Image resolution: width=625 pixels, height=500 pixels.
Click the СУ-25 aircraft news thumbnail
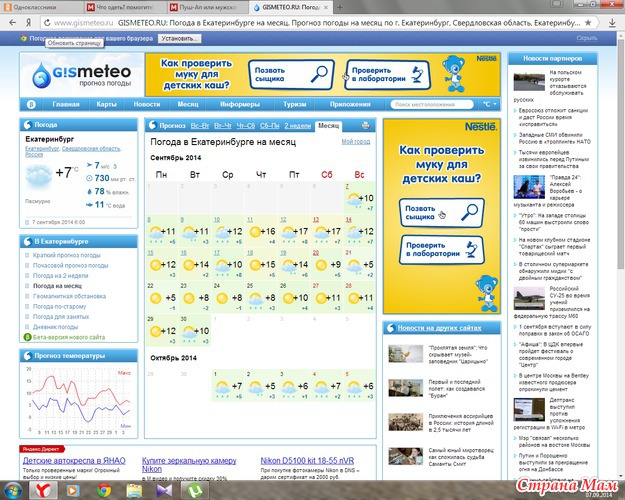click(x=529, y=298)
